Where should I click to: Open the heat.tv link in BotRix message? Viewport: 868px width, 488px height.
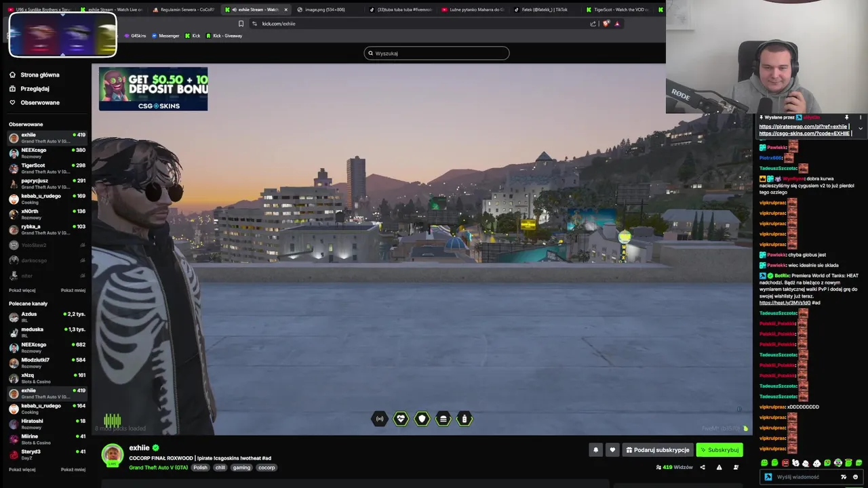pyautogui.click(x=785, y=302)
